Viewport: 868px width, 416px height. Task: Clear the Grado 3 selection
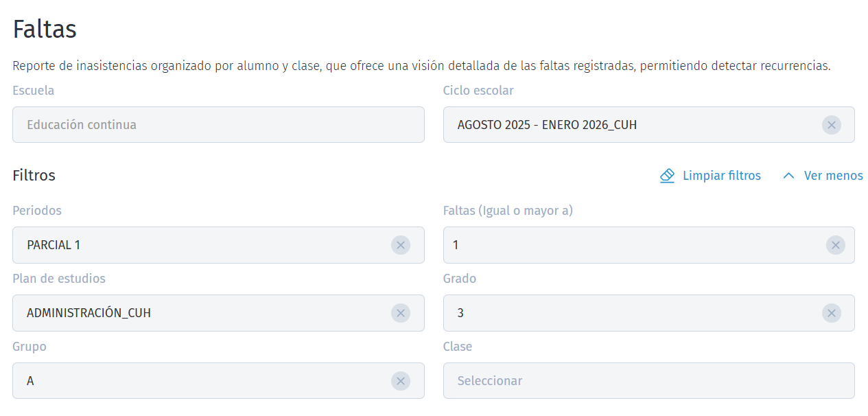pos(832,313)
